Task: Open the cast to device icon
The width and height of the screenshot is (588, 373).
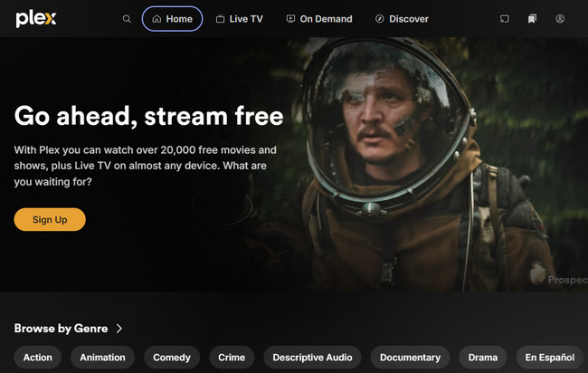Action: click(505, 19)
